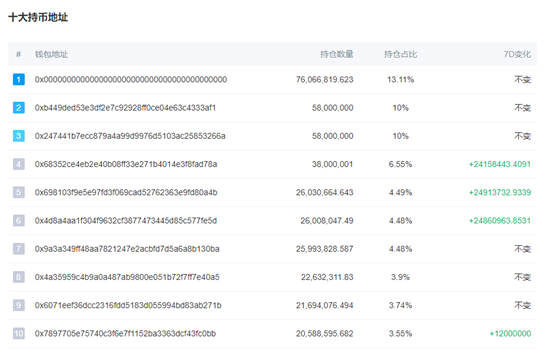Click the 4.49% share value
Screen dimensions: 553x364
pos(400,193)
